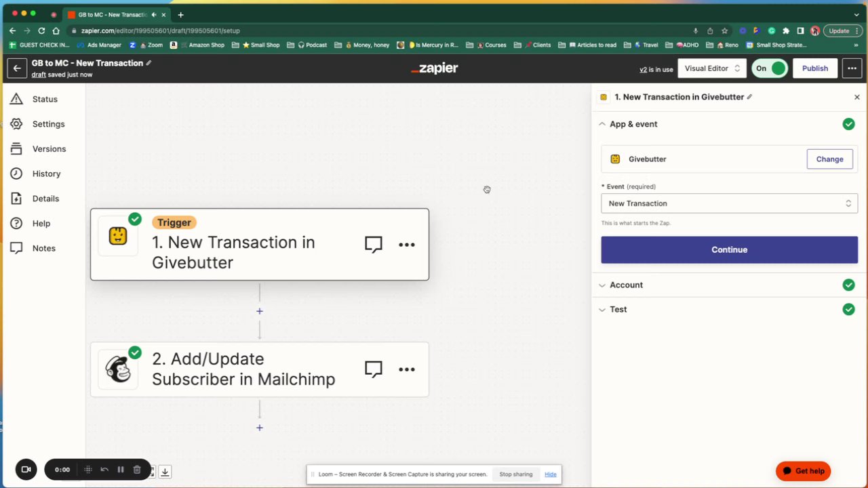Click the Publish button
Image resolution: width=868 pixels, height=488 pixels.
tap(814, 68)
